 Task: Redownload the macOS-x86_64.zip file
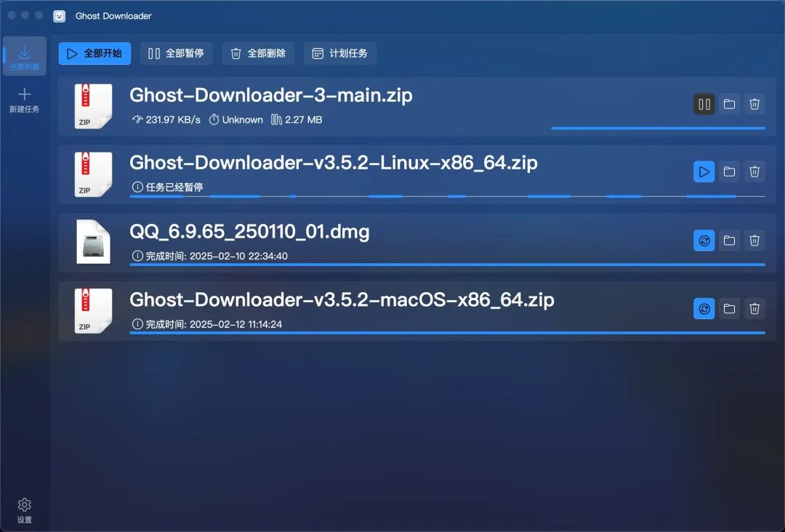(704, 309)
